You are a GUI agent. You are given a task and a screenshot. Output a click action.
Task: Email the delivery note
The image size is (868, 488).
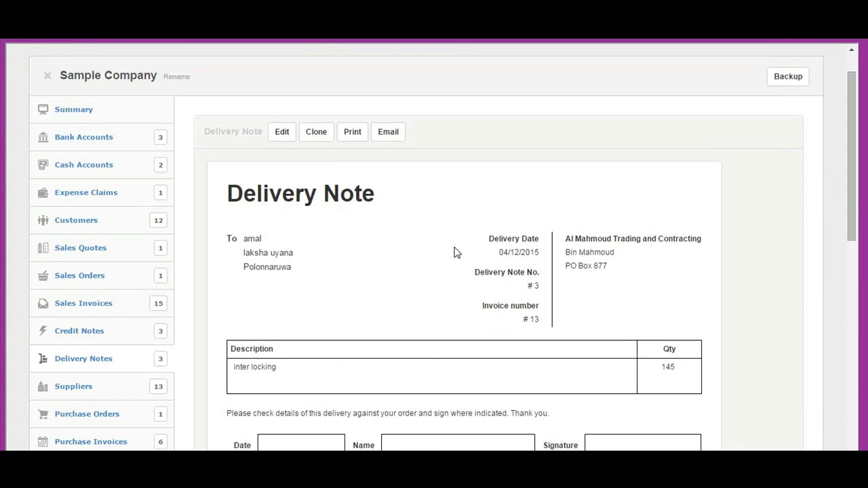389,131
